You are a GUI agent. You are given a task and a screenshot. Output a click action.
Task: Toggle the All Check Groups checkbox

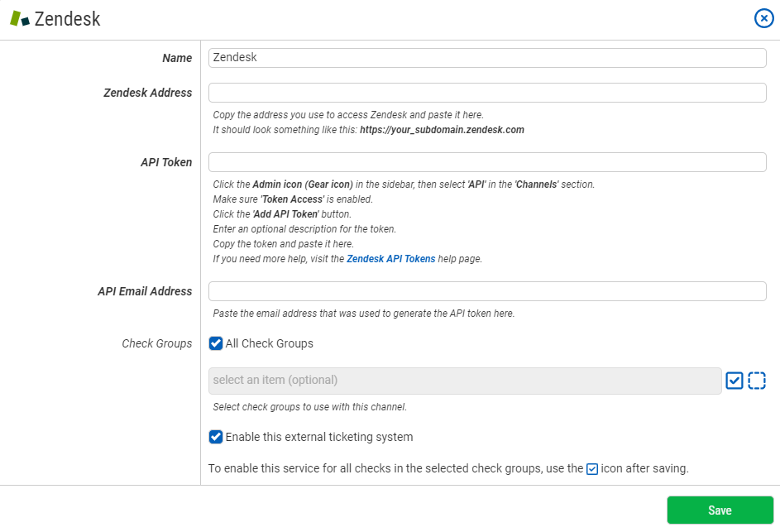pos(216,343)
